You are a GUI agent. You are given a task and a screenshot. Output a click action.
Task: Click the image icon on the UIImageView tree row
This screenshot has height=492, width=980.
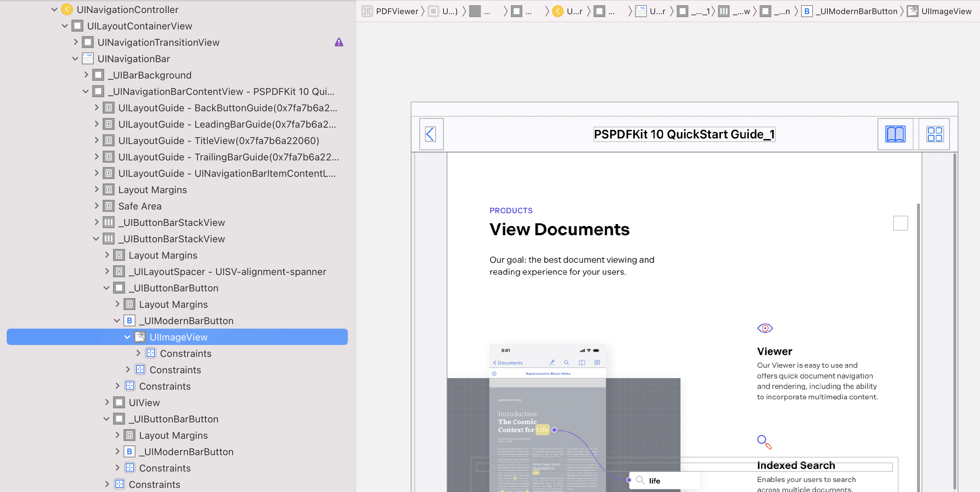[x=140, y=337]
